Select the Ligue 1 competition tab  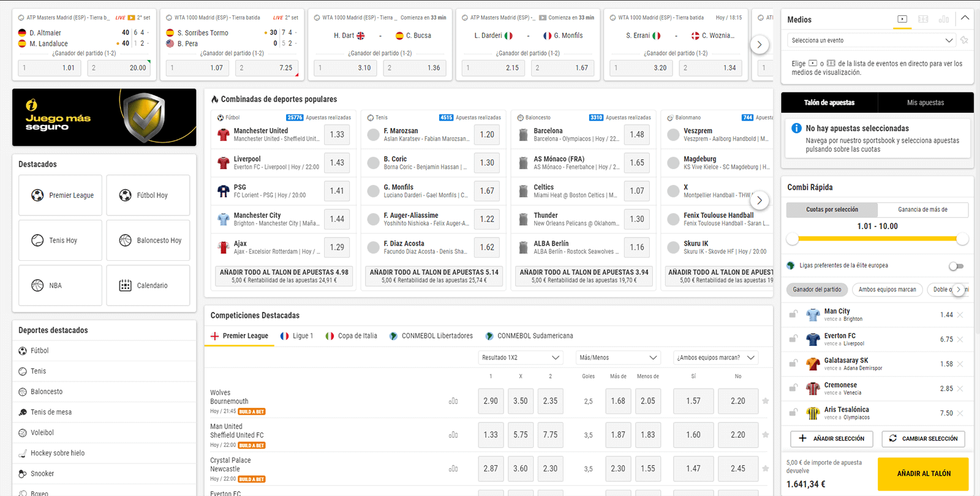[x=296, y=336]
